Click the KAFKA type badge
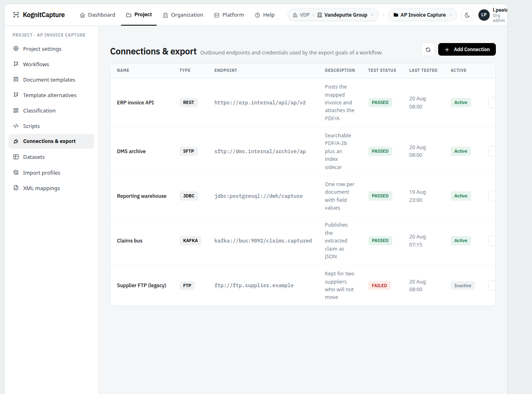 [x=190, y=241]
